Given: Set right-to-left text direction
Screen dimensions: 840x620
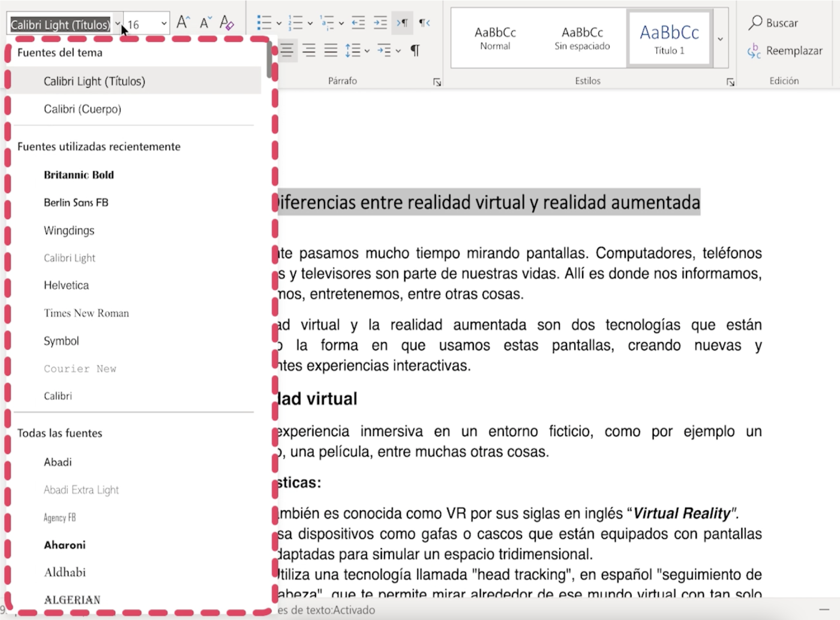Looking at the screenshot, I should click(424, 23).
